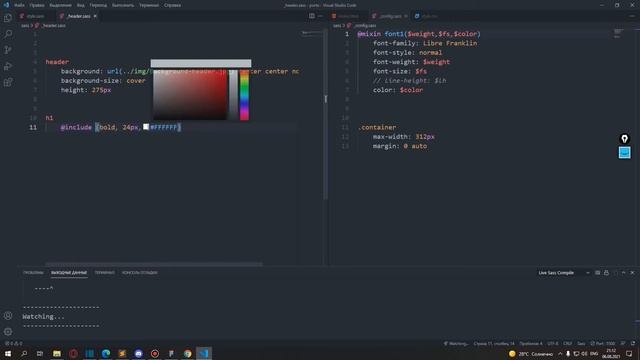
Task: Select the Output panel tab
Action: click(69, 273)
